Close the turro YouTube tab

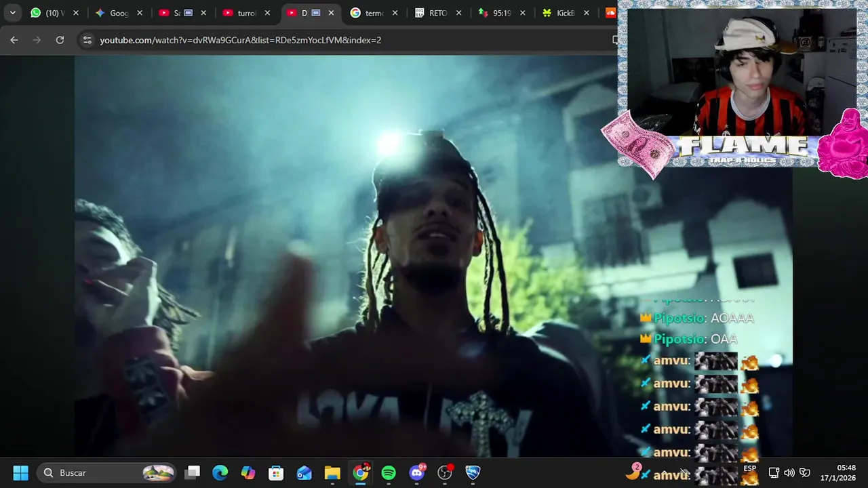click(x=267, y=13)
